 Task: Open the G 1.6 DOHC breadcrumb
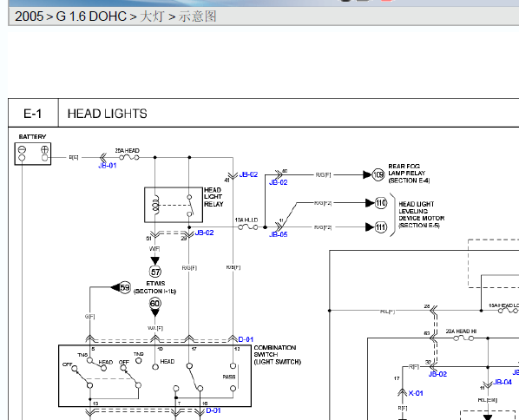(x=91, y=16)
